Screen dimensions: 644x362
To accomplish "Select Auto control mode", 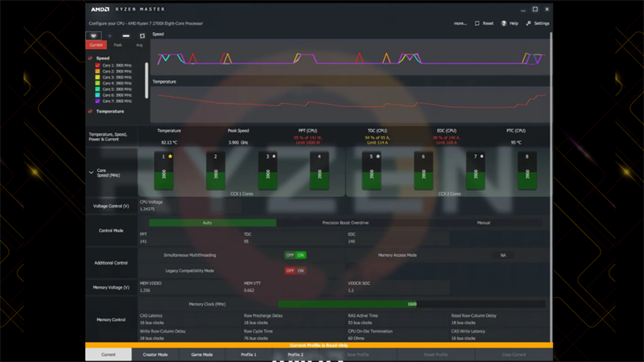I will [213, 223].
